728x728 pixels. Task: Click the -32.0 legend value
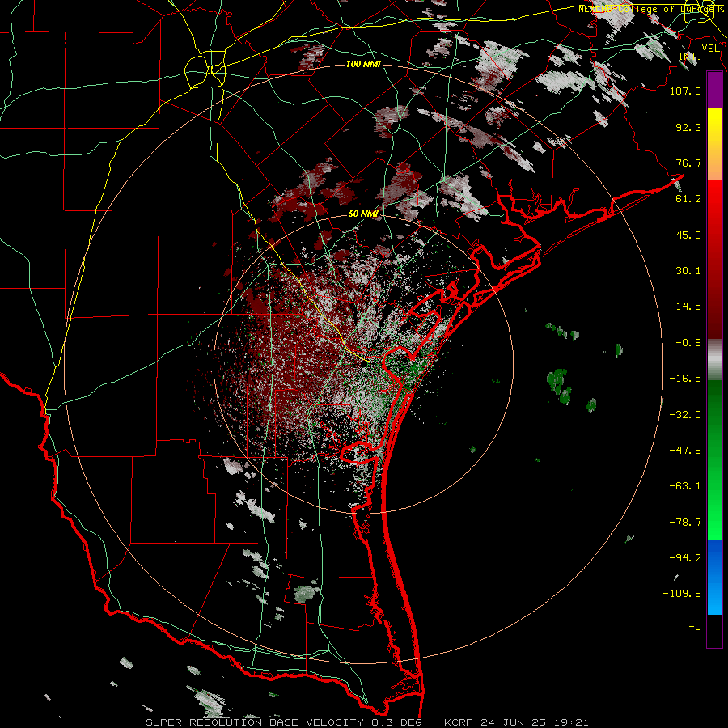point(685,415)
